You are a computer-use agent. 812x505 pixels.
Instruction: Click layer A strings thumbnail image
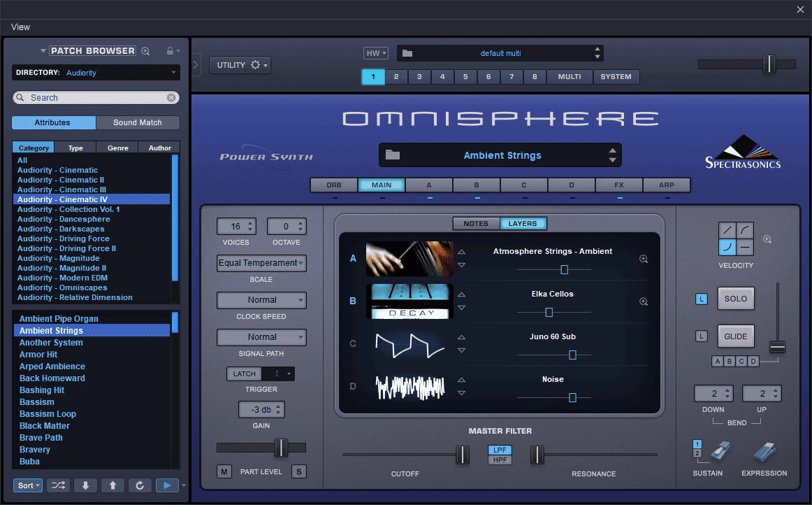click(409, 258)
